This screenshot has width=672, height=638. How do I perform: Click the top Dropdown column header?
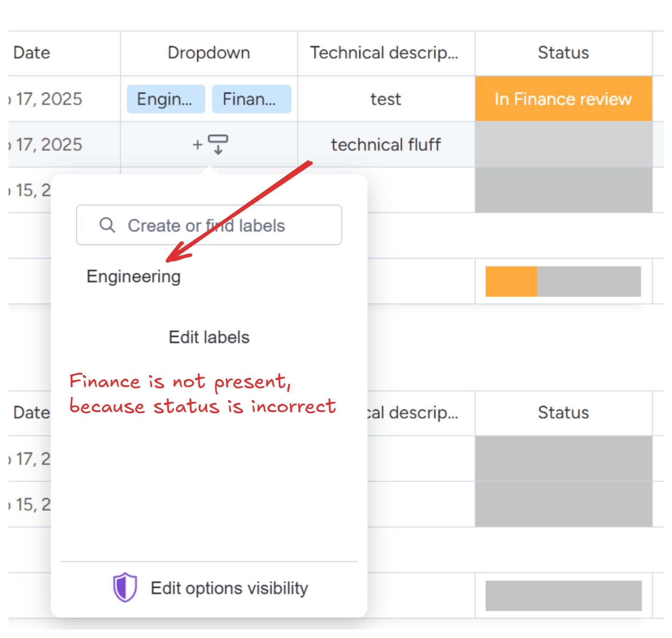tap(209, 53)
